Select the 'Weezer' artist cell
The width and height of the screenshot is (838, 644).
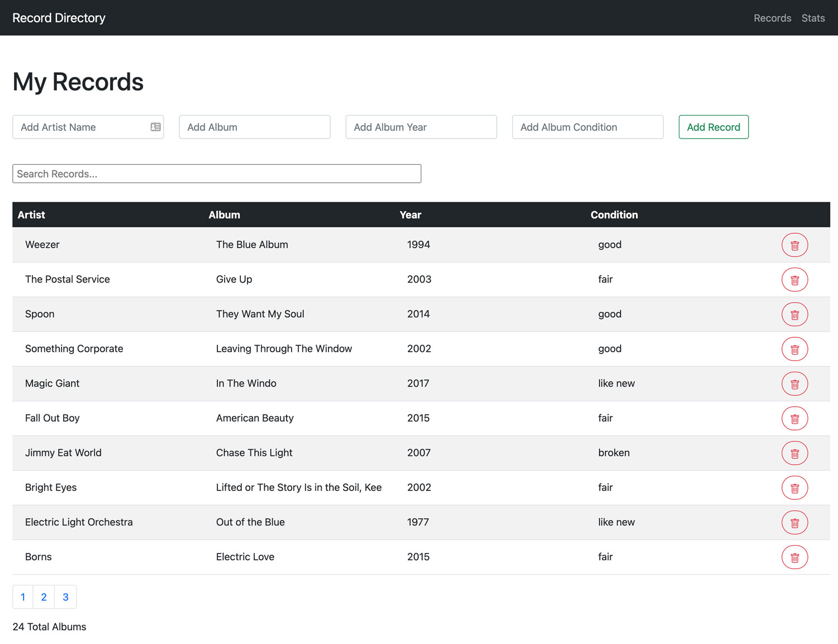42,245
